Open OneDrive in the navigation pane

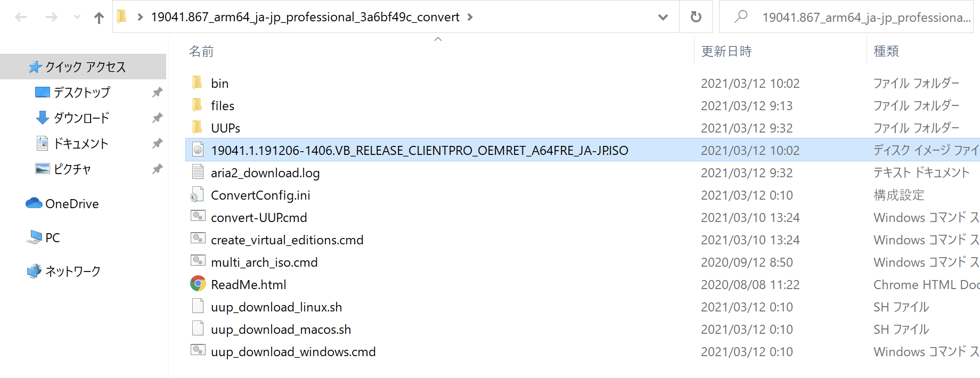pos(62,204)
